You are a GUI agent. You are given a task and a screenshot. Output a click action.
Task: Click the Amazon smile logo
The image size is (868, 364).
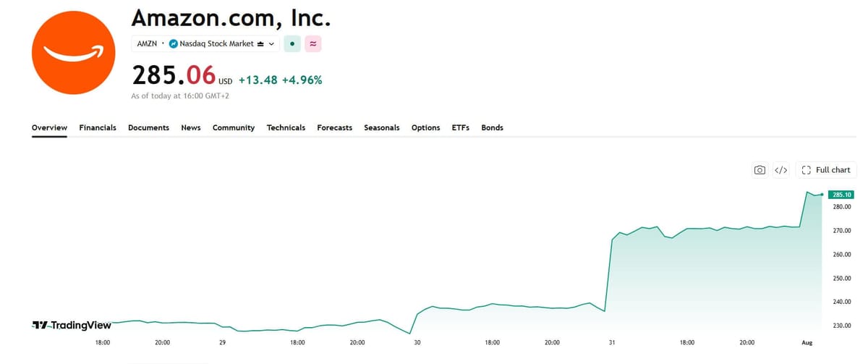73,52
